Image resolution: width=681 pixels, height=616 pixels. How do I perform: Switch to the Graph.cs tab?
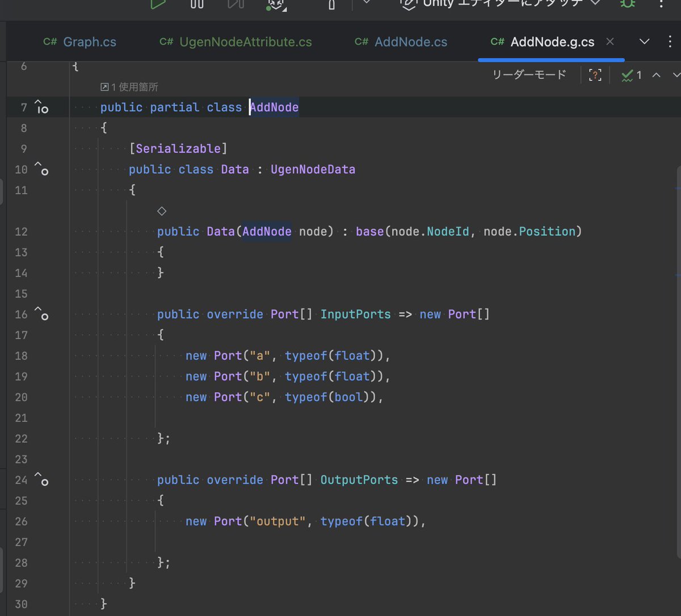tap(80, 42)
